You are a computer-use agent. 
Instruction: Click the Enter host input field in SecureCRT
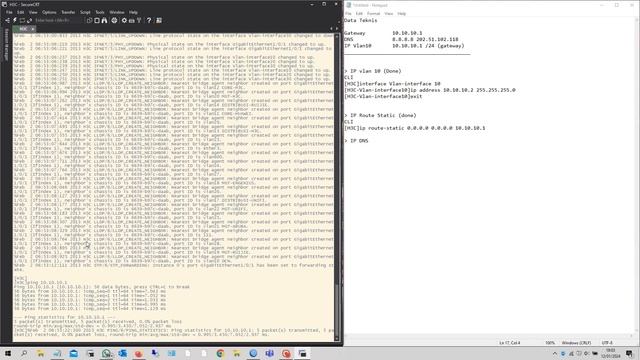click(57, 20)
